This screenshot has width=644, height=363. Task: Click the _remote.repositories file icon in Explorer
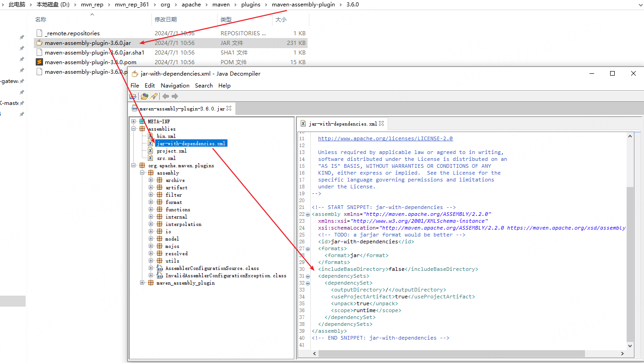[x=39, y=33]
